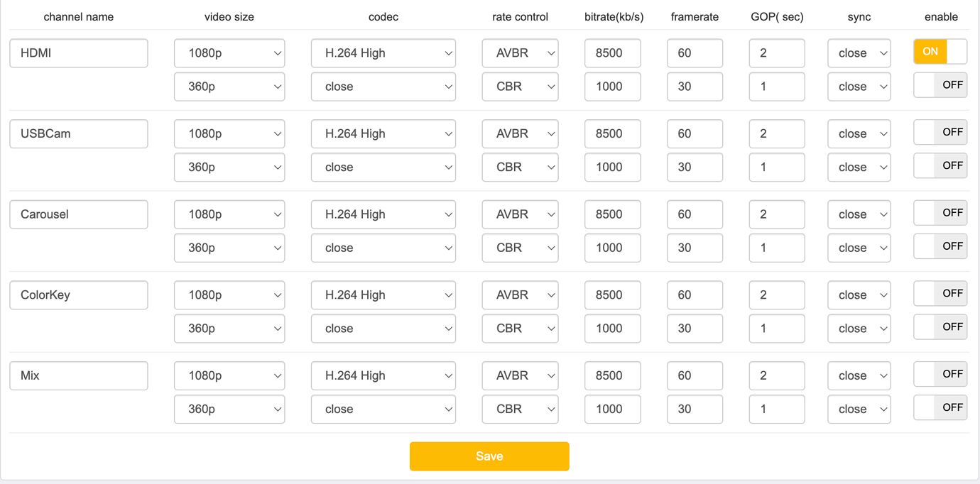The height and width of the screenshot is (484, 980).
Task: Turn off the HDMI main stream enable toggle
Action: point(940,52)
